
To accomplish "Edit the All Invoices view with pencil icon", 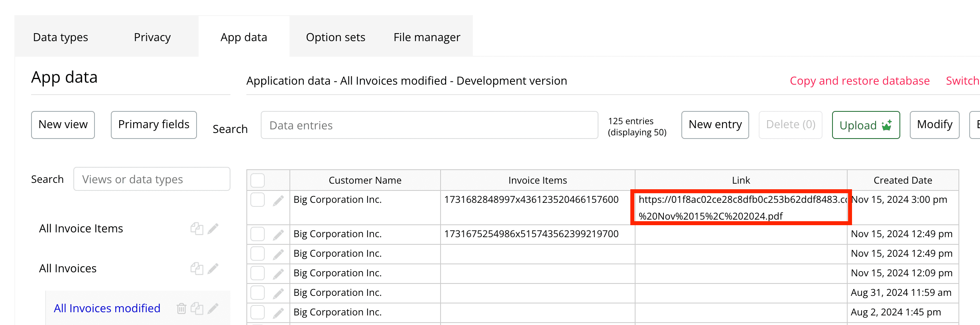I will point(213,269).
